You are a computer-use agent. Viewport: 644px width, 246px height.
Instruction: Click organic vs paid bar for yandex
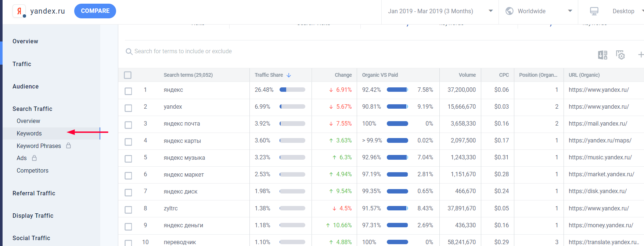(x=397, y=106)
